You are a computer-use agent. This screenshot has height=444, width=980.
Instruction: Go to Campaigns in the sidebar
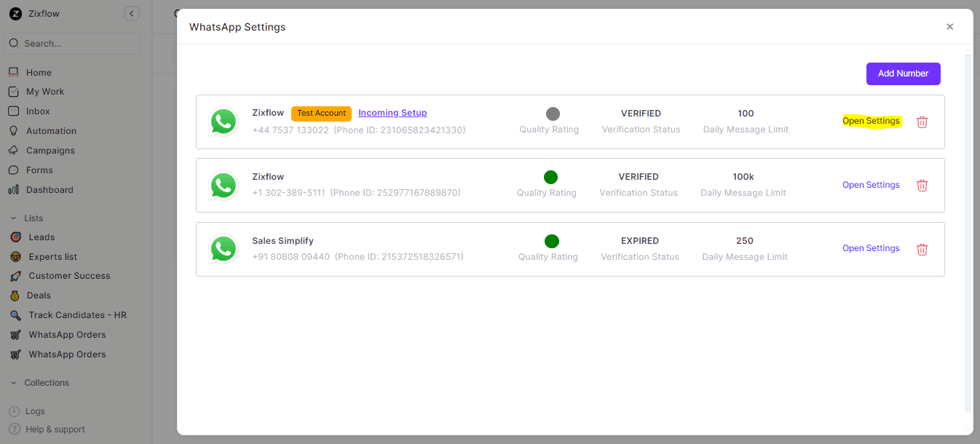50,151
